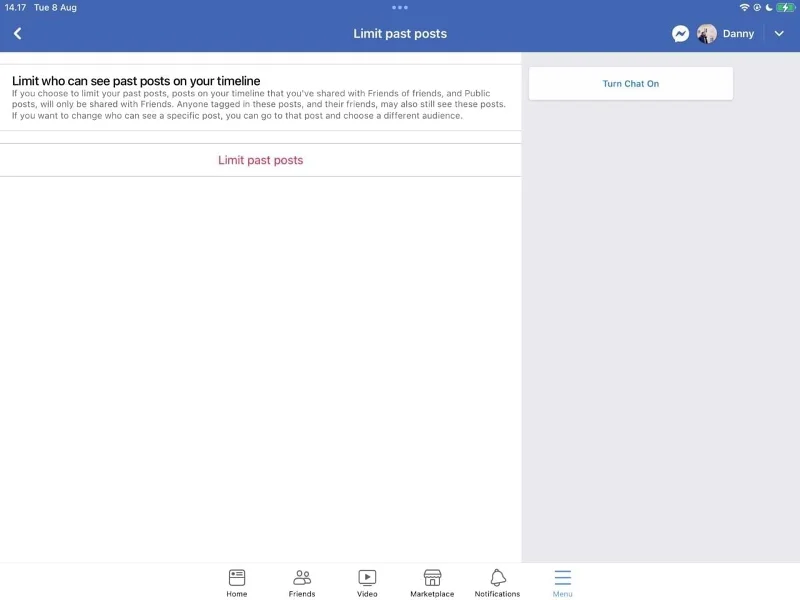800x600 pixels.
Task: Open Danny's profile picture in header
Action: (x=707, y=34)
